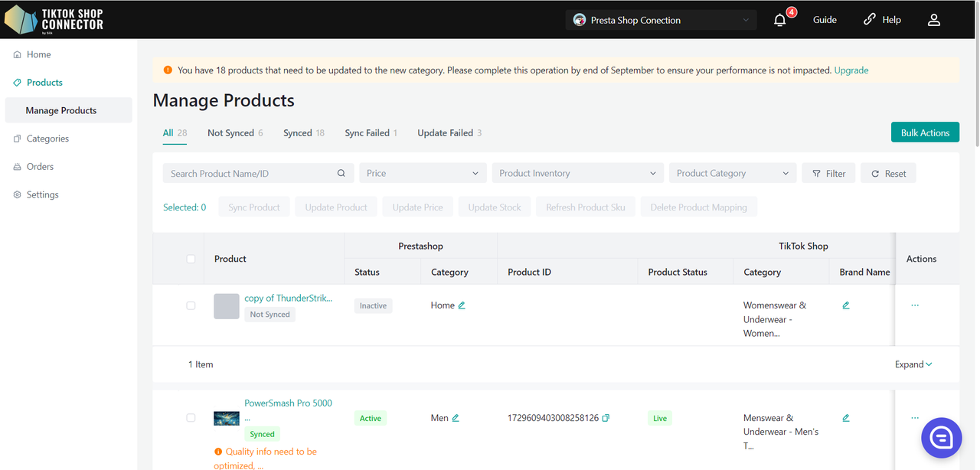Switch to the Sync Failed tab
980x470 pixels.
coord(371,132)
